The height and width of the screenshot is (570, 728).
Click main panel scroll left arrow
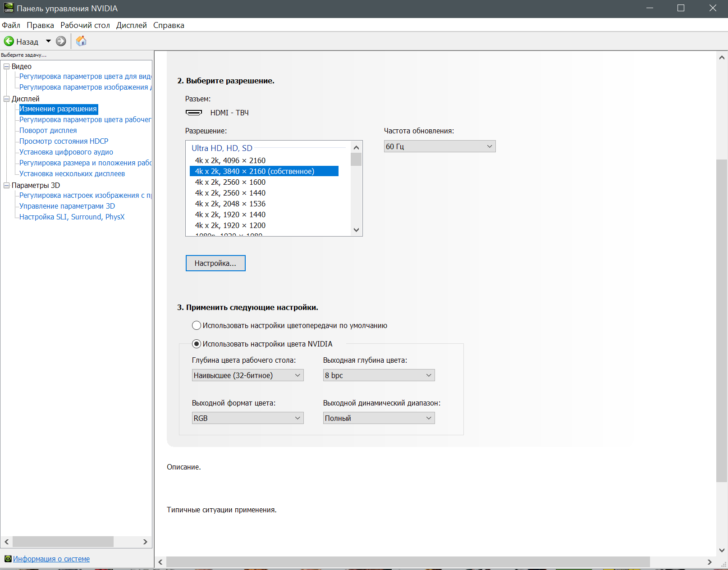click(160, 562)
